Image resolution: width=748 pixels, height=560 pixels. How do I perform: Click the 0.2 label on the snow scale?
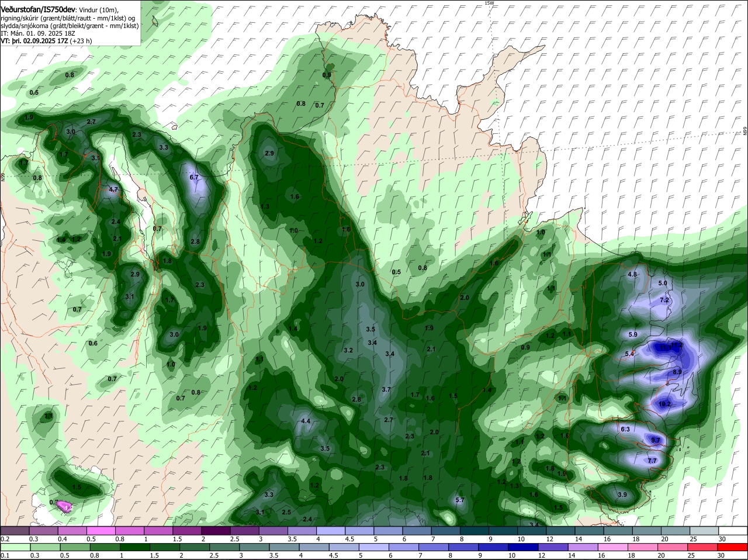pos(5,538)
